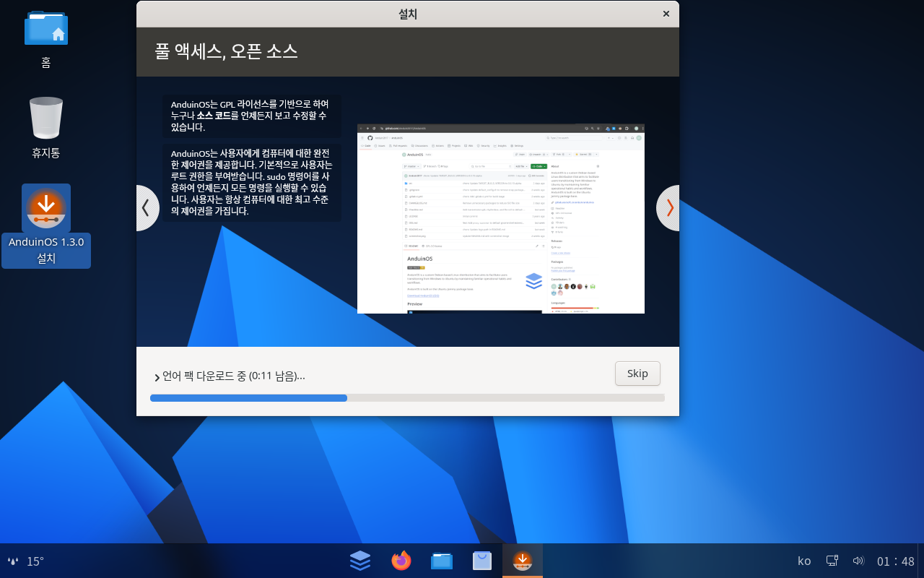This screenshot has width=924, height=578.
Task: Open the network status tray icon
Action: coord(832,561)
